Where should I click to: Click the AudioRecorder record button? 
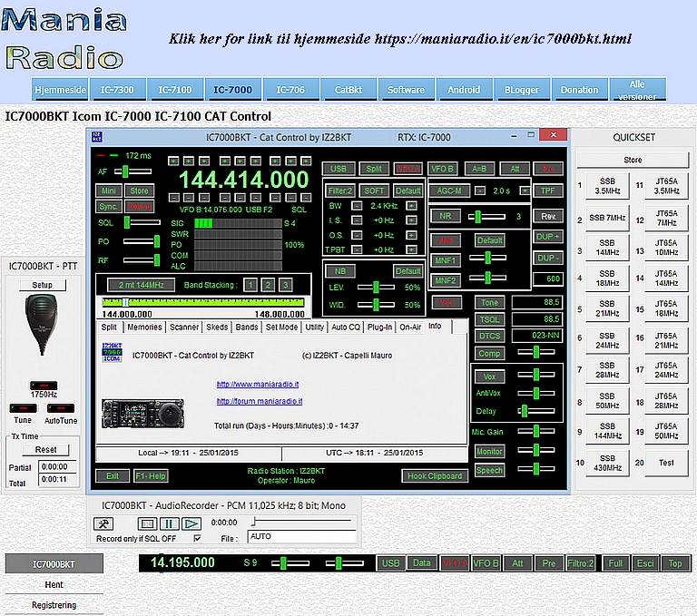point(147,524)
